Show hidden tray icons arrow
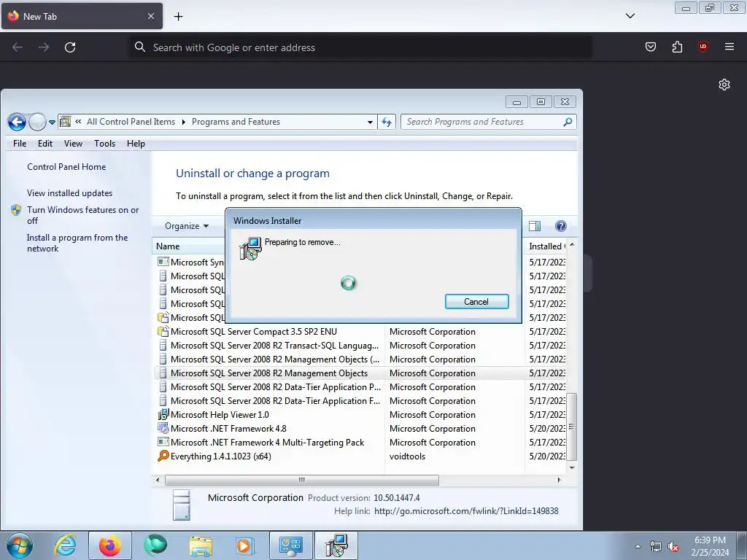 tap(638, 546)
